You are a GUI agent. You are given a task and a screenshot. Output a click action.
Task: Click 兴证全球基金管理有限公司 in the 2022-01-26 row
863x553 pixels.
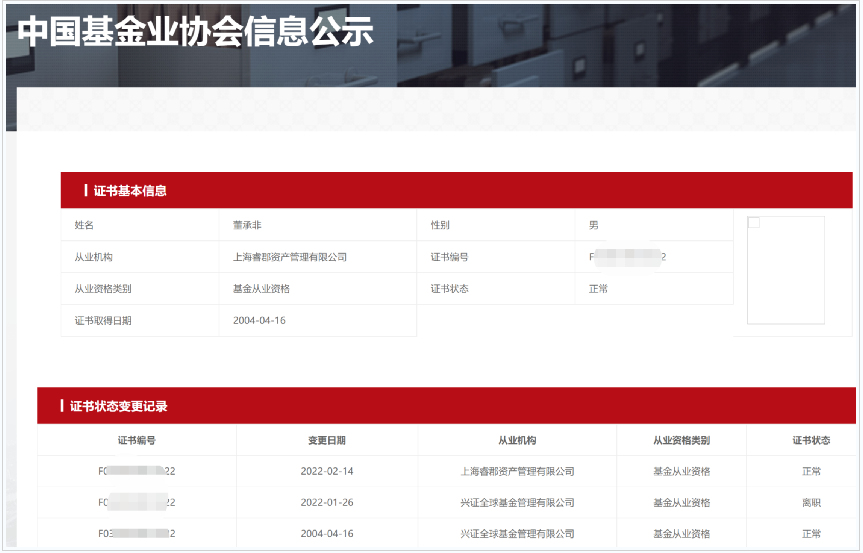[517, 502]
